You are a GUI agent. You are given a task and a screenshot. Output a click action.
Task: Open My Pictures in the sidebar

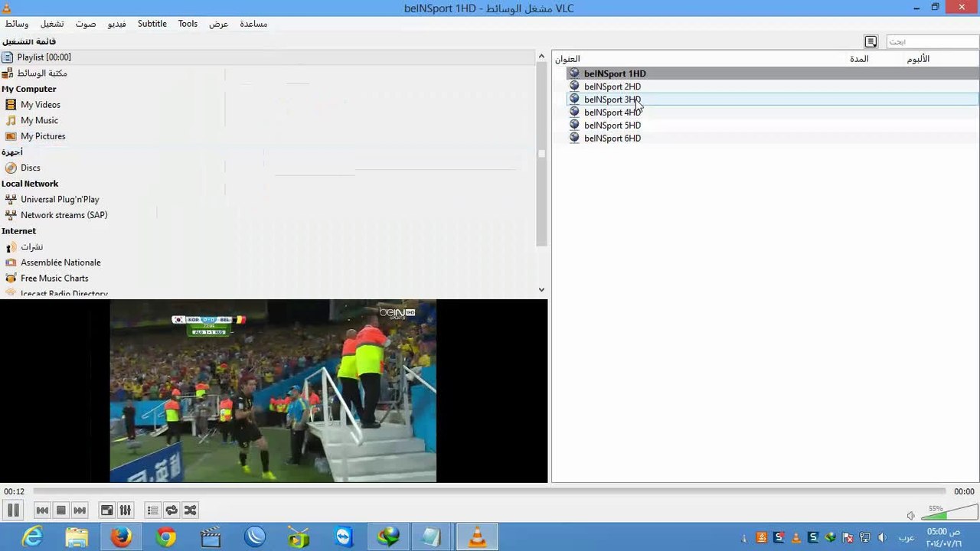[x=43, y=136]
